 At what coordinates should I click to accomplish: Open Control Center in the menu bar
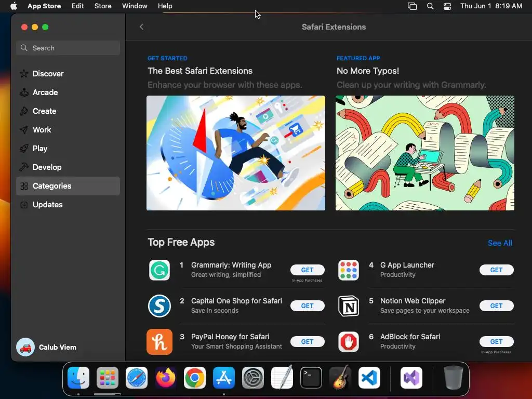coord(447,6)
